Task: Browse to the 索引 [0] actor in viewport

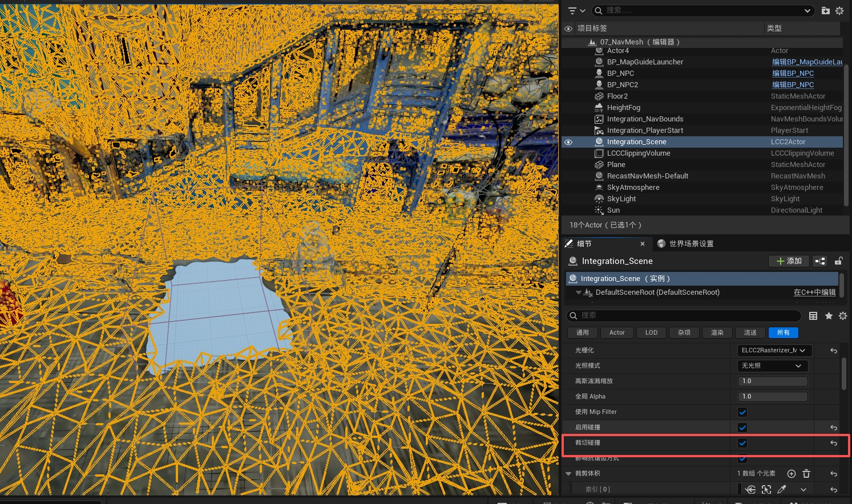Action: [766, 489]
